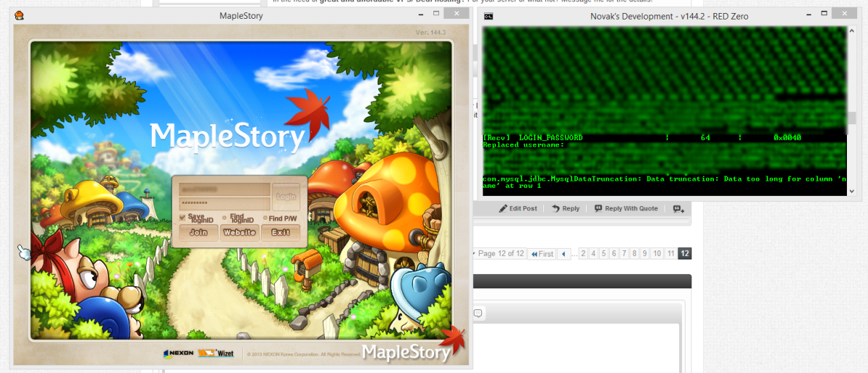Click the MysqlDataTruncation error line in console
The image size is (868, 373).
click(x=664, y=182)
